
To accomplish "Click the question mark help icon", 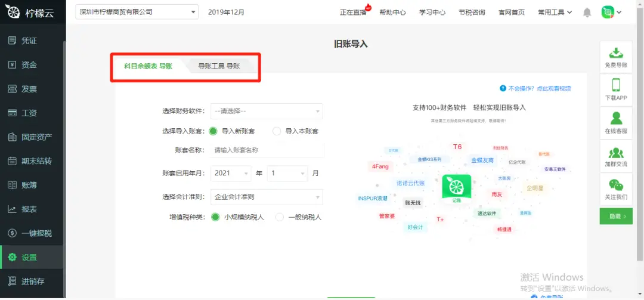I will point(503,88).
